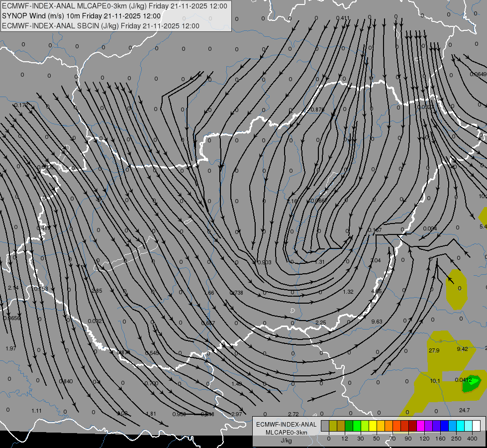Click the 24.7 data value
487x448 pixels.
tap(464, 410)
